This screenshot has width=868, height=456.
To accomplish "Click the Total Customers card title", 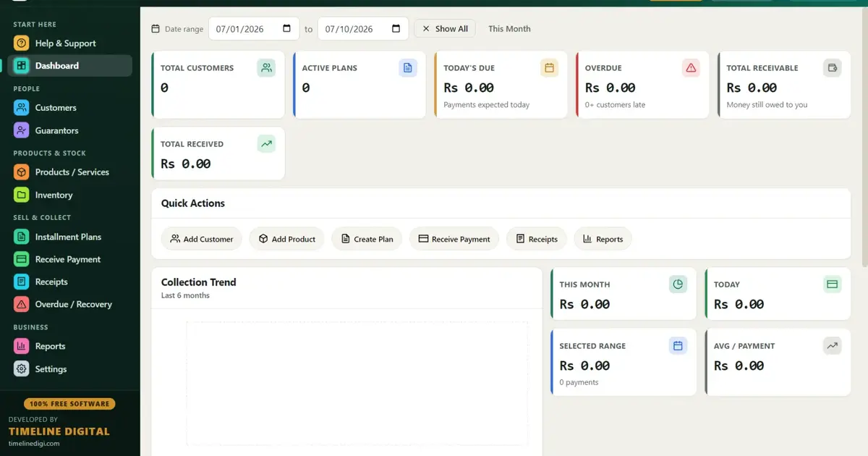I will 197,68.
